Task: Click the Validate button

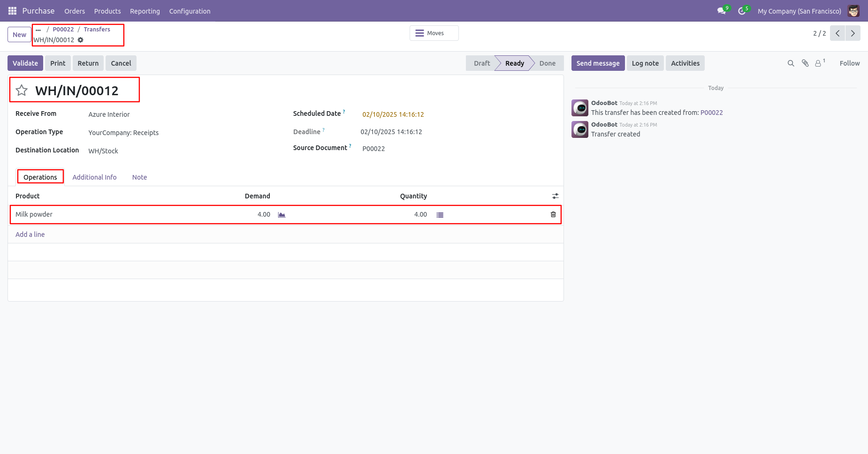Action: pos(25,63)
